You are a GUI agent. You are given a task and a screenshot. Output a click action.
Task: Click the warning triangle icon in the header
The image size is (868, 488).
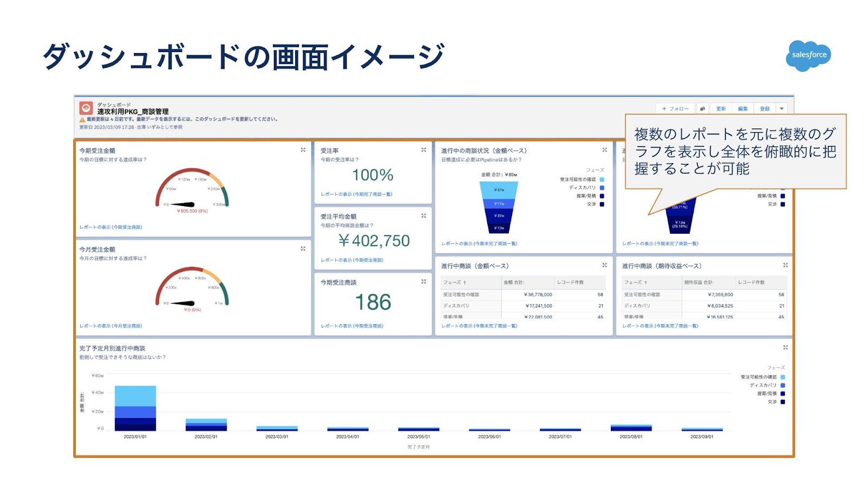[82, 119]
